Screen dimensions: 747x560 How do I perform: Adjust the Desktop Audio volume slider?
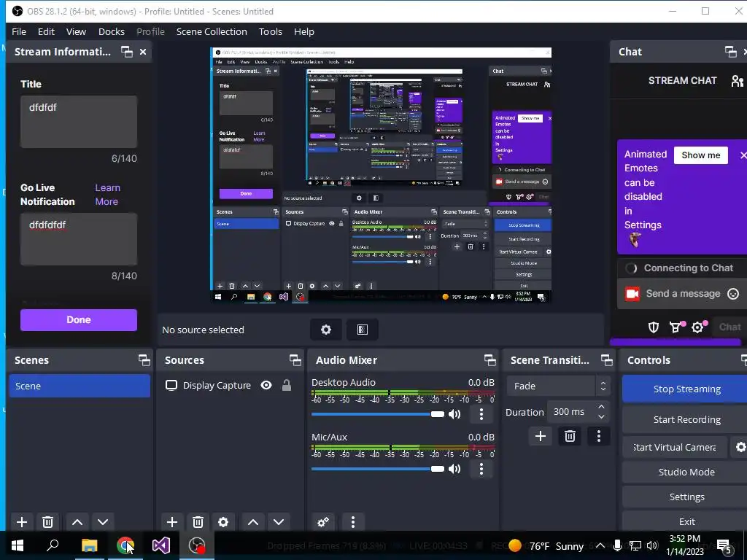click(x=378, y=414)
